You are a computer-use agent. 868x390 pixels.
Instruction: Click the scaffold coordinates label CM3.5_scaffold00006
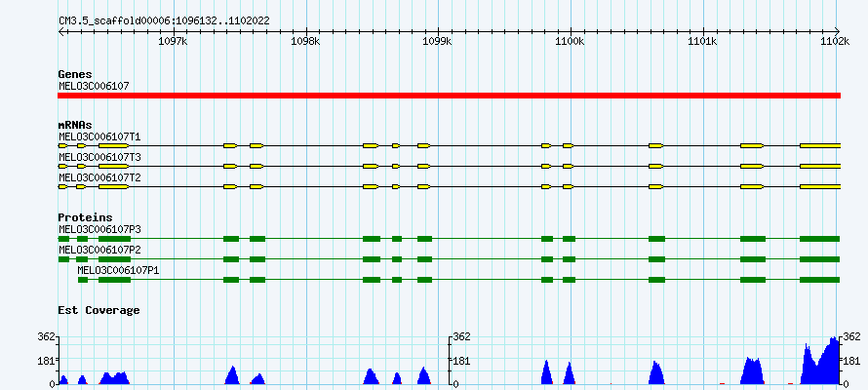pyautogui.click(x=164, y=21)
